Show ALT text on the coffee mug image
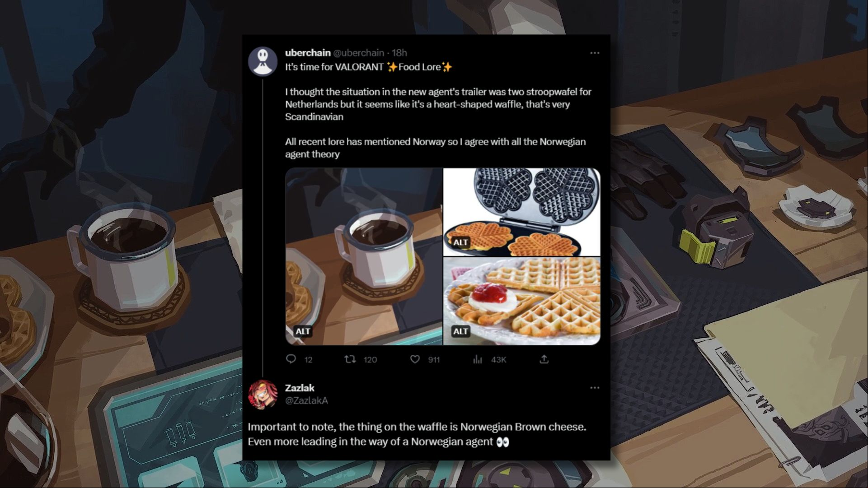 (303, 331)
